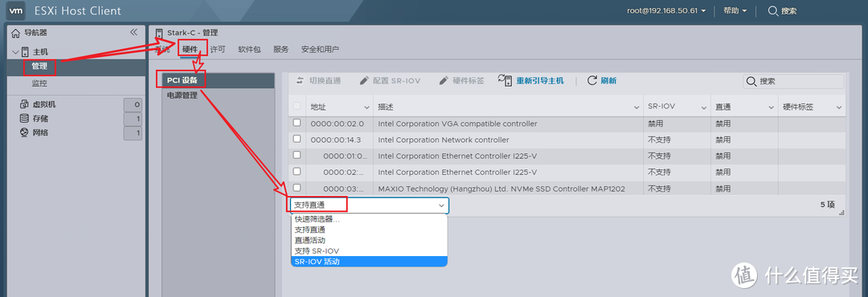Image resolution: width=868 pixels, height=297 pixels.
Task: Open 管理 under host in navigator
Action: click(x=39, y=67)
